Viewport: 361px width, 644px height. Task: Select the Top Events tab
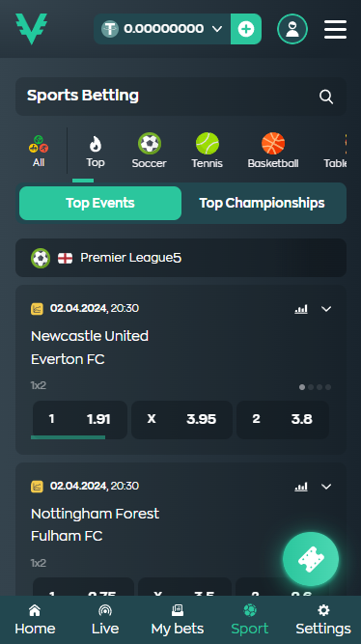[100, 204]
